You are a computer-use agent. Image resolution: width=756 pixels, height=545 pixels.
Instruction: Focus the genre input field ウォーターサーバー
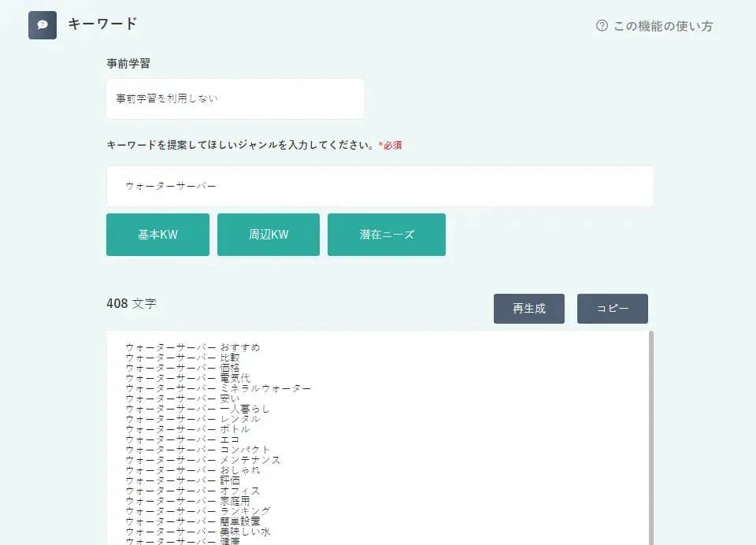[380, 186]
